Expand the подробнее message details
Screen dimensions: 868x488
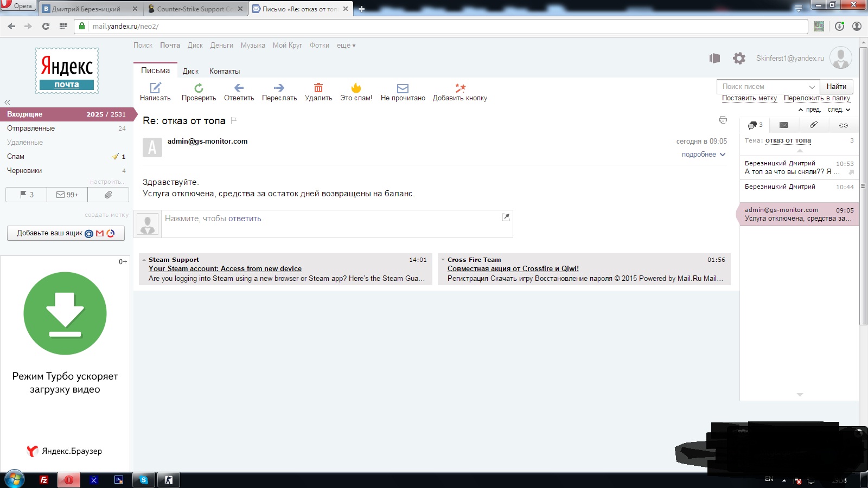[704, 155]
